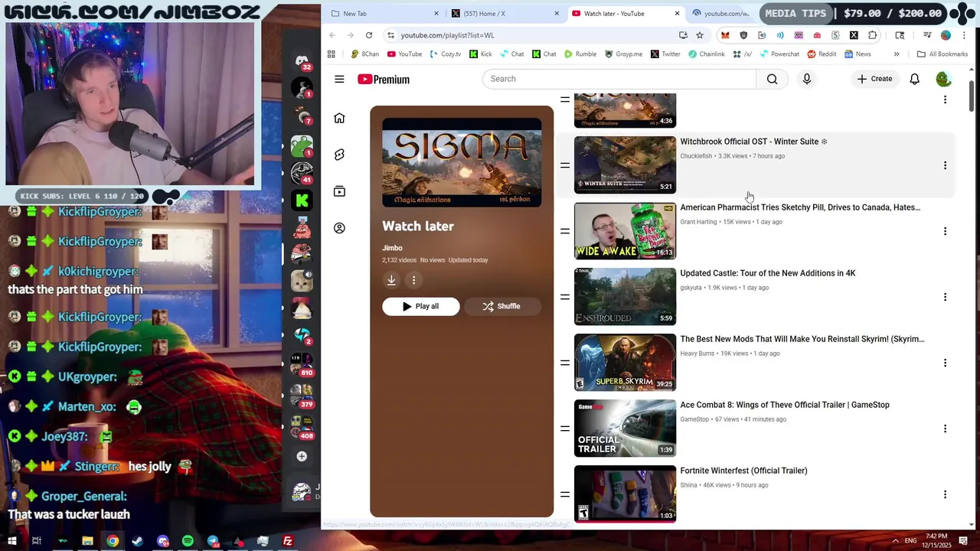Start voice search with the microphone
The image size is (980, 551).
coord(806,79)
